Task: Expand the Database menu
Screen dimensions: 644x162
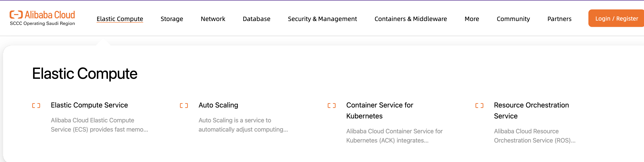Action: tap(256, 19)
